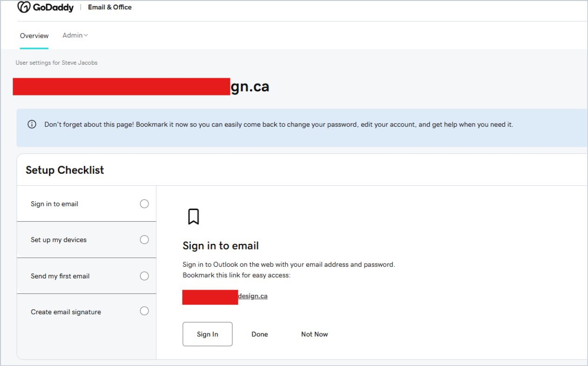Viewport: 588px width, 366px height.
Task: Expand the Admin dropdown menu
Action: click(x=75, y=35)
